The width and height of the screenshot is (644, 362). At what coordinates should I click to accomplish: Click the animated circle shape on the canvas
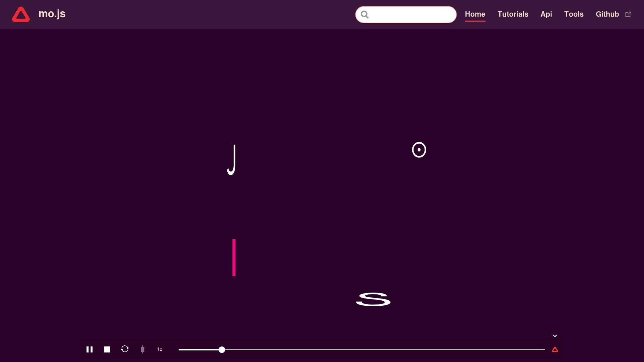[x=419, y=150]
